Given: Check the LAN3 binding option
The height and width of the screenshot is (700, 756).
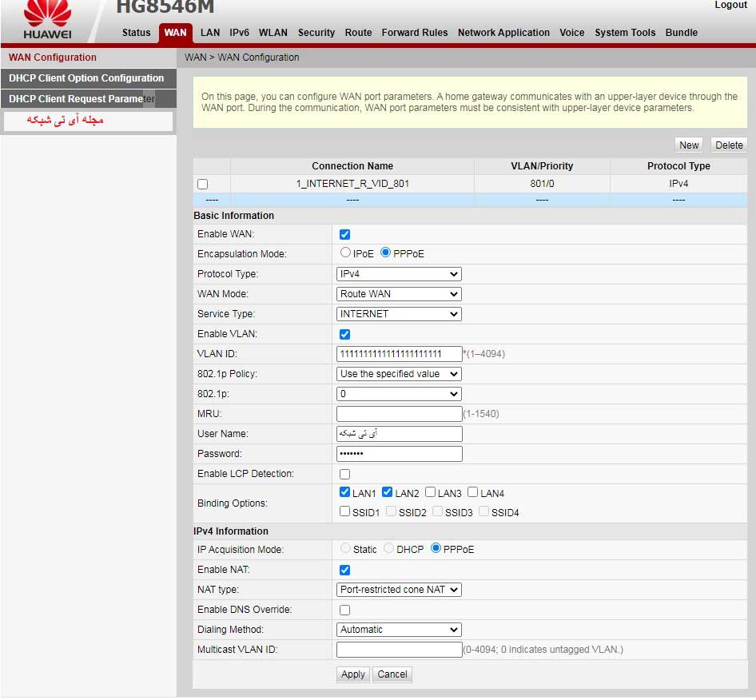Looking at the screenshot, I should [430, 492].
